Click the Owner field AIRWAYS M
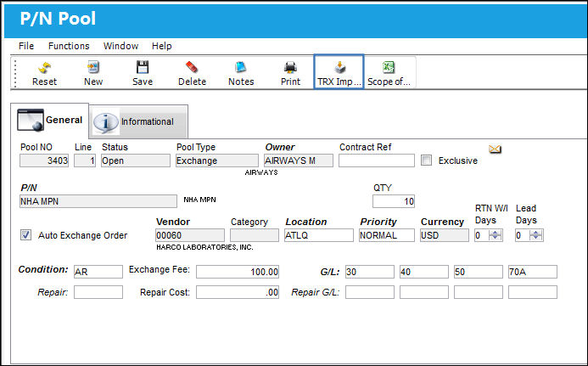This screenshot has width=588, height=366. (x=299, y=160)
